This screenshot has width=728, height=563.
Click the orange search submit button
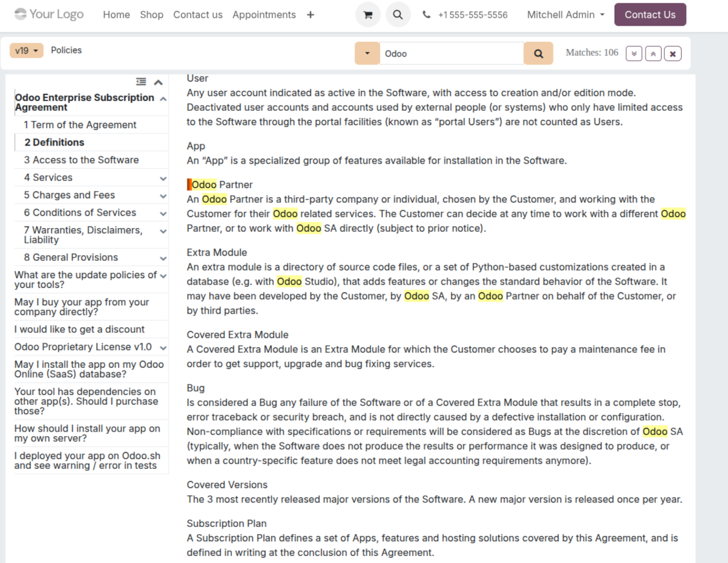[539, 53]
